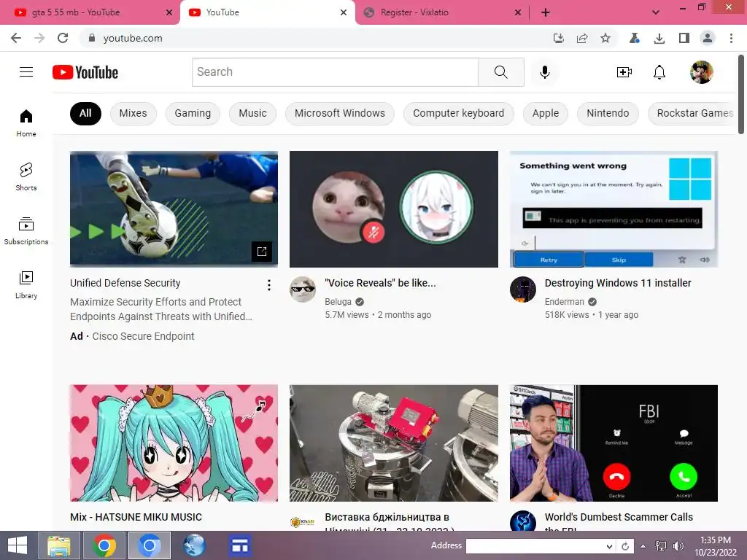Bookmark this page with the star
This screenshot has height=560, width=747.
point(605,38)
